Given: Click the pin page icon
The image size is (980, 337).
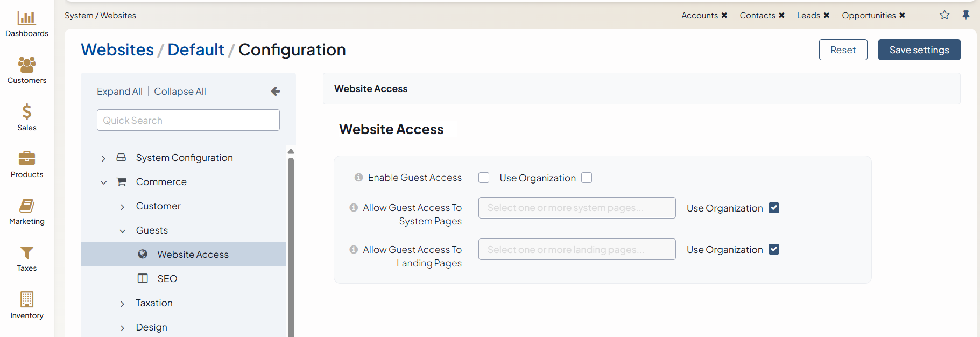Looking at the screenshot, I should tap(966, 15).
